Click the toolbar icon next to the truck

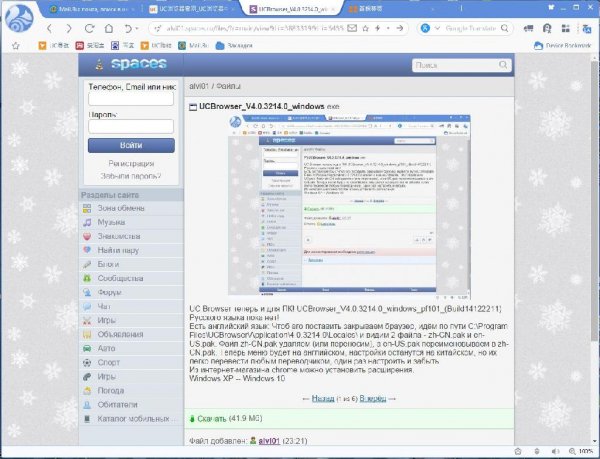pos(547,28)
